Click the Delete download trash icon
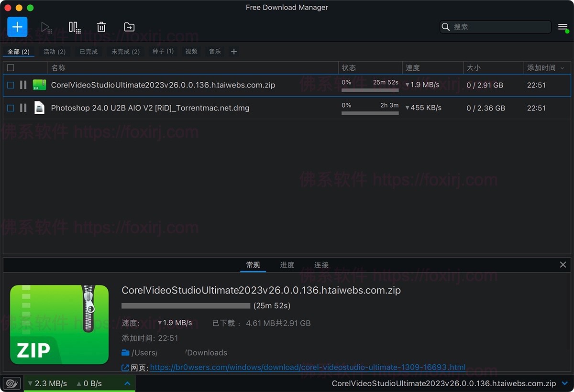This screenshot has width=574, height=392. click(x=101, y=27)
